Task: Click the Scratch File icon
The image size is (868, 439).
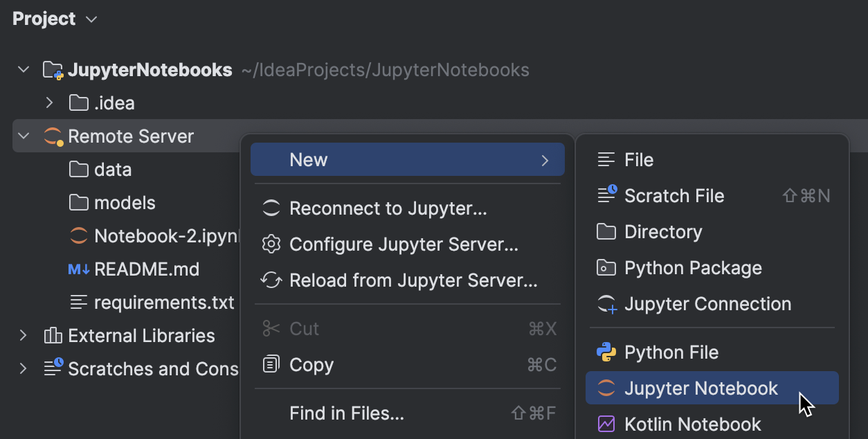Action: click(x=606, y=196)
